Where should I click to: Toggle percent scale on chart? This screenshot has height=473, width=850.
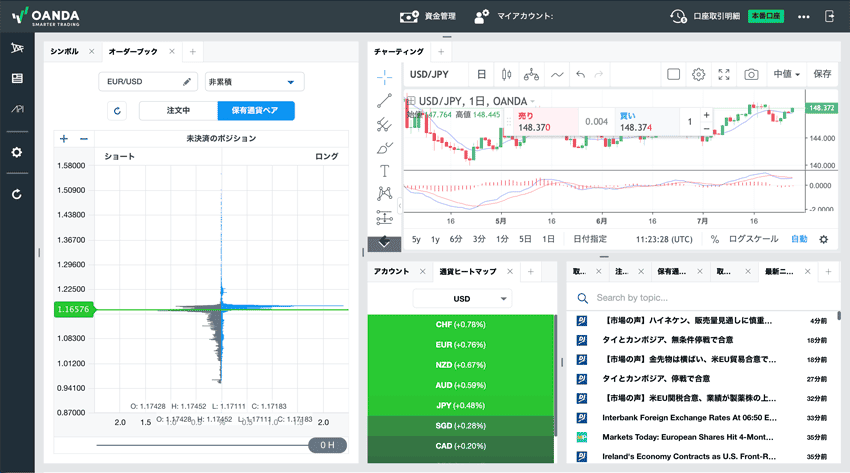714,239
